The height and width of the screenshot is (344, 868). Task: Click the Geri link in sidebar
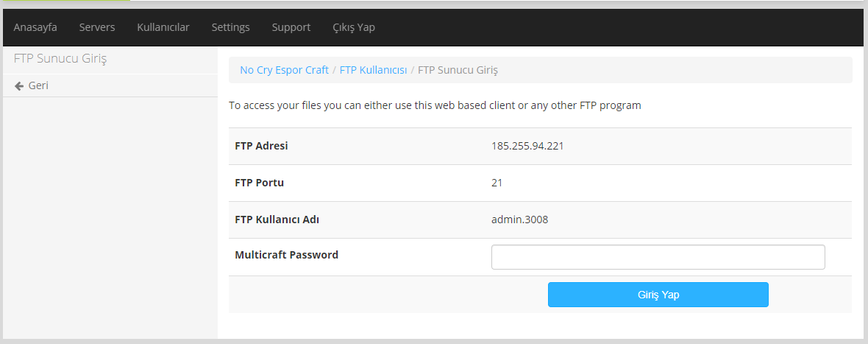[38, 86]
